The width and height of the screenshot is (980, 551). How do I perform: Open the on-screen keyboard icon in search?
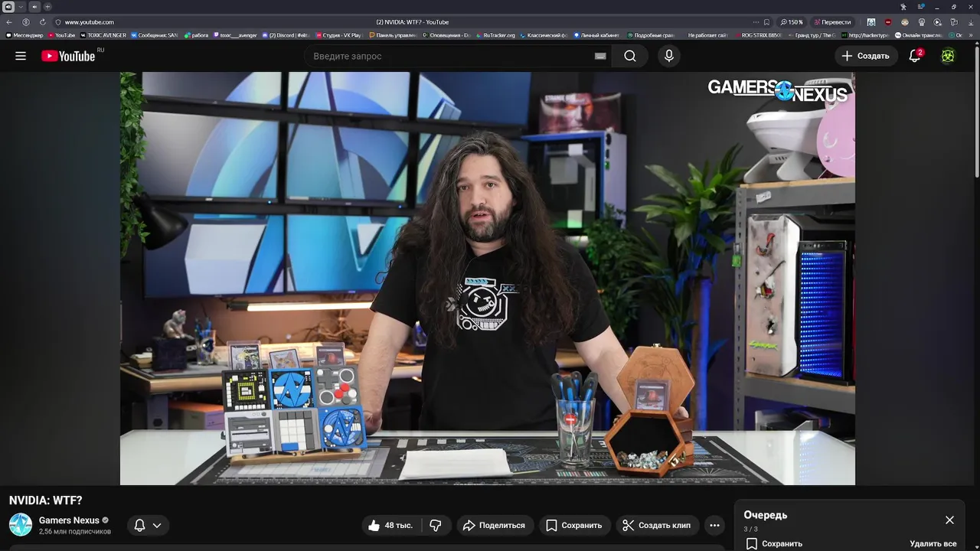(x=600, y=56)
